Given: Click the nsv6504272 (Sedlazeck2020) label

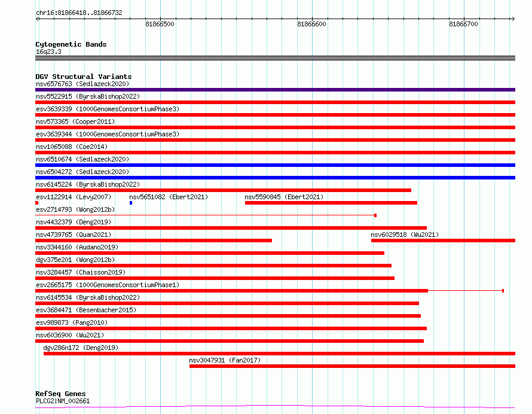Looking at the screenshot, I should click(x=82, y=172).
